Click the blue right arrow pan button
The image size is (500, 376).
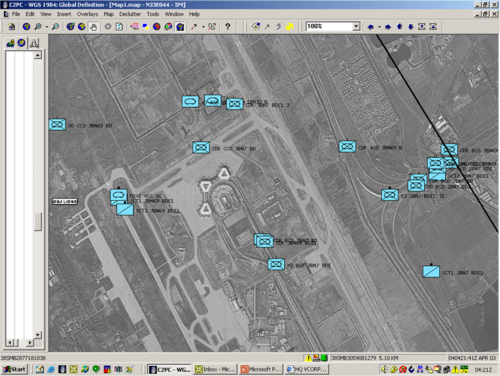[x=388, y=27]
